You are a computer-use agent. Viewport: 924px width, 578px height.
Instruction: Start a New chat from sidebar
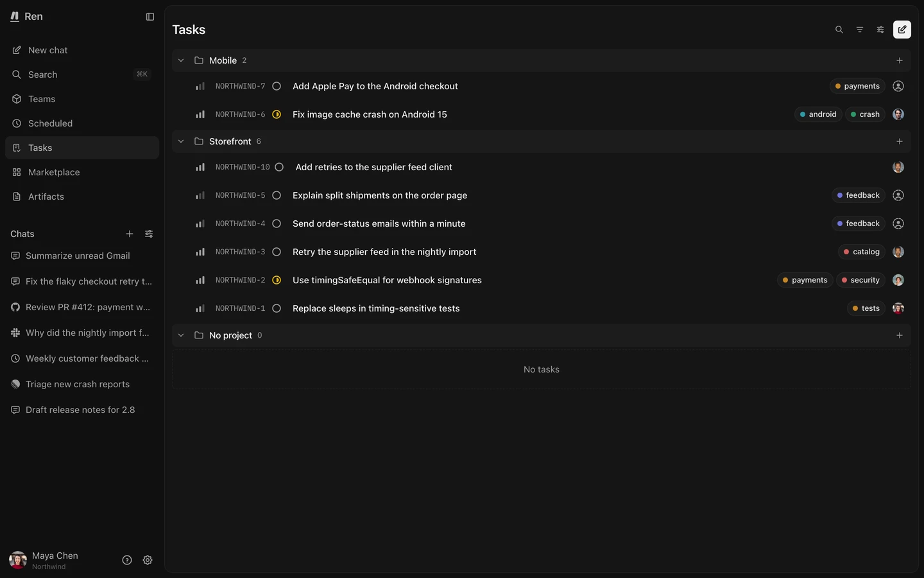coord(82,50)
